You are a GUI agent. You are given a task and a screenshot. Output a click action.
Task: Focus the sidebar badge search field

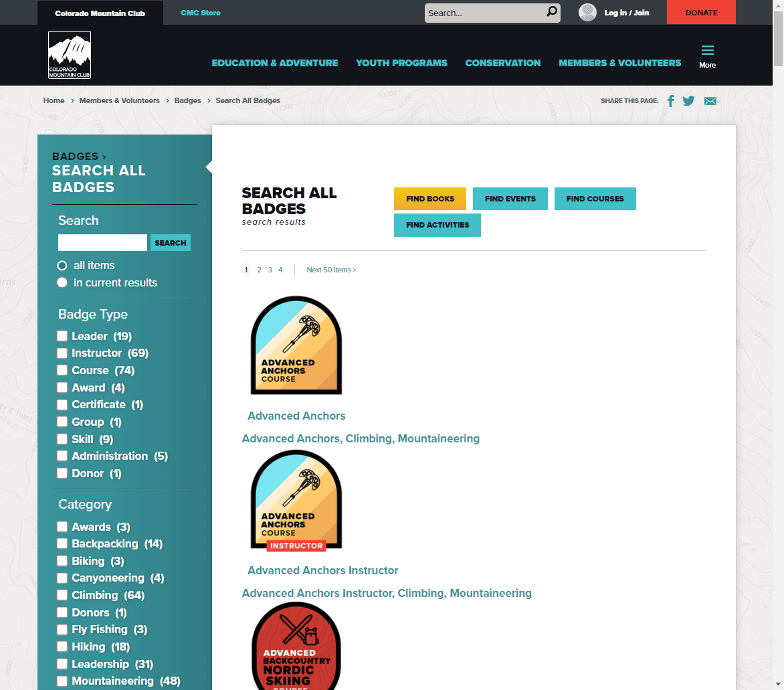(x=102, y=243)
